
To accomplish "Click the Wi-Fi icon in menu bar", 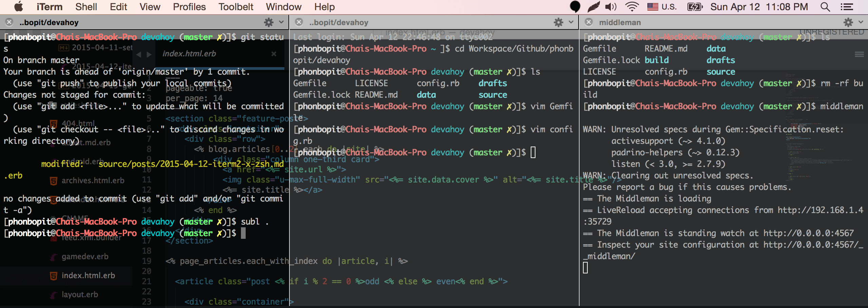I will 632,6.
